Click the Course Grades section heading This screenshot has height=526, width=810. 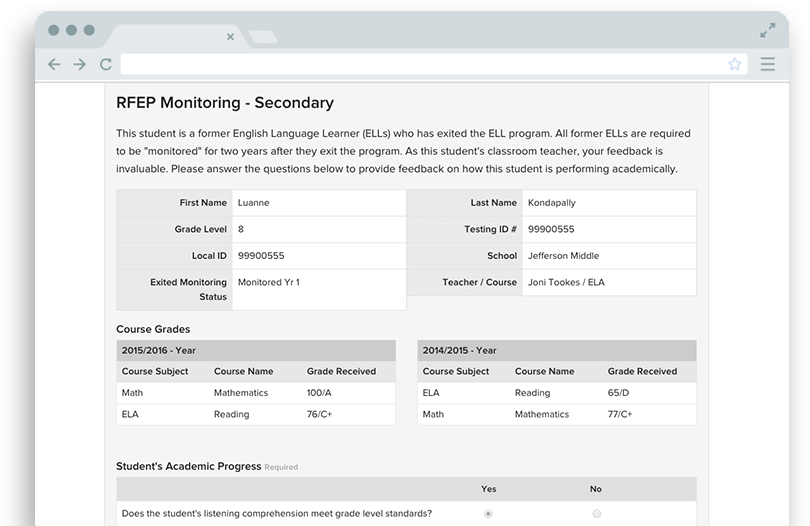coord(153,329)
